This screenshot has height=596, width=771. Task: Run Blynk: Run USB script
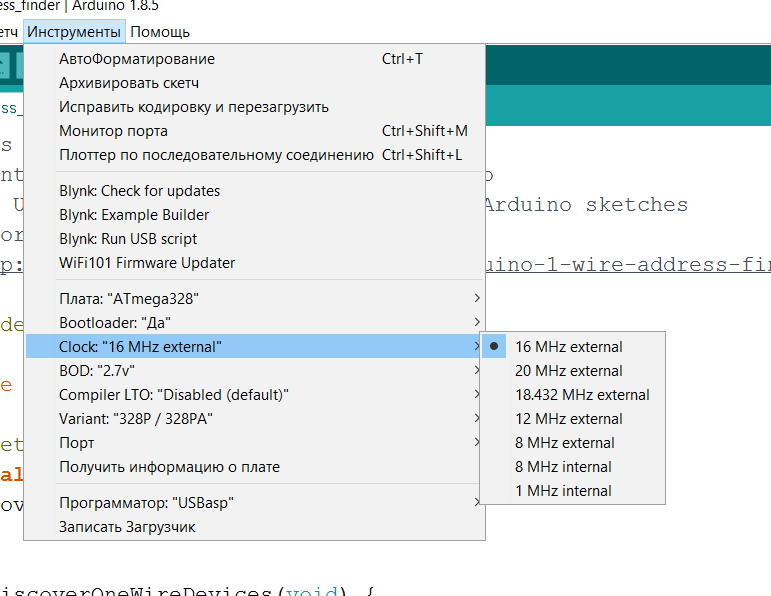pyautogui.click(x=254, y=239)
